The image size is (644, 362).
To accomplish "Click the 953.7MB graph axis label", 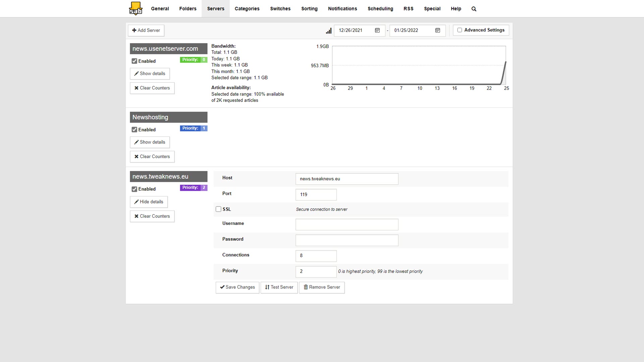I will (320, 66).
